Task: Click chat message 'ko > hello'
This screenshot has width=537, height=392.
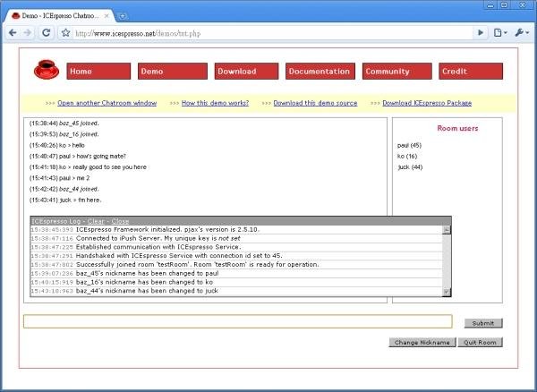Action: [57, 145]
